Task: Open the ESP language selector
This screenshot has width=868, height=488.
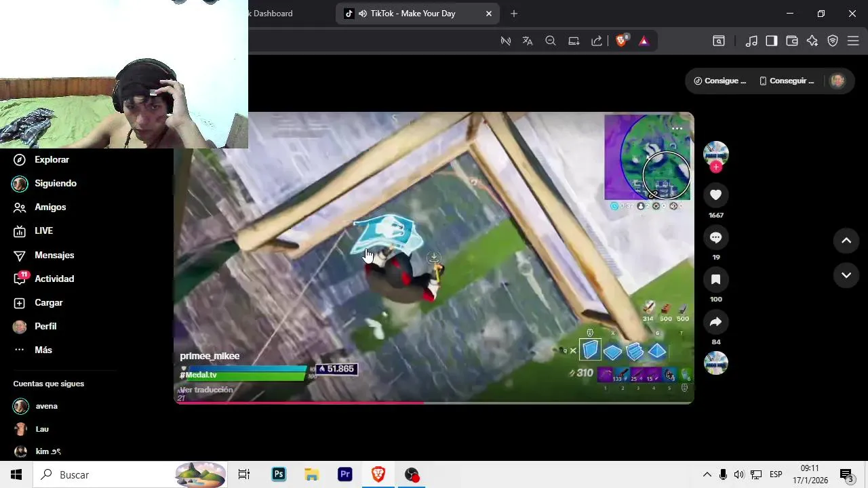Action: pyautogui.click(x=776, y=474)
